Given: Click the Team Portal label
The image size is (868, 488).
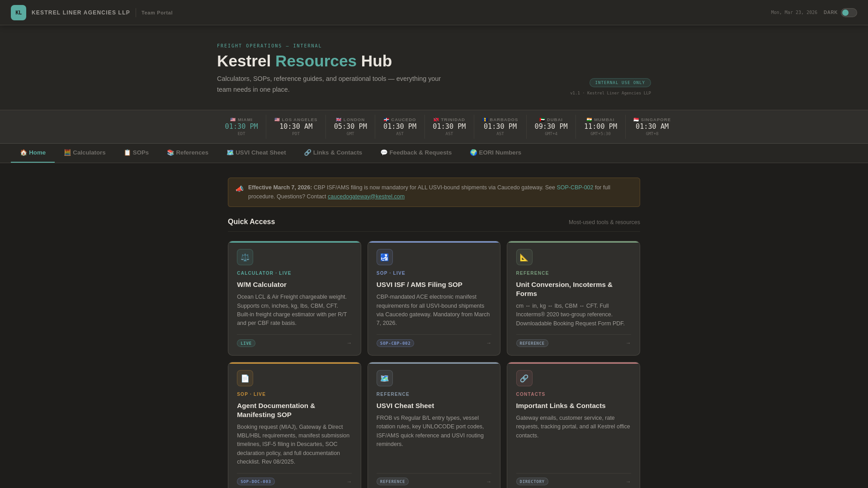Looking at the screenshot, I should pos(157,13).
